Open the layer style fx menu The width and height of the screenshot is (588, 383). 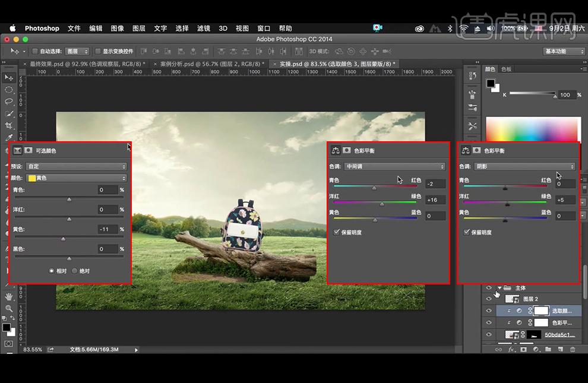coord(511,349)
